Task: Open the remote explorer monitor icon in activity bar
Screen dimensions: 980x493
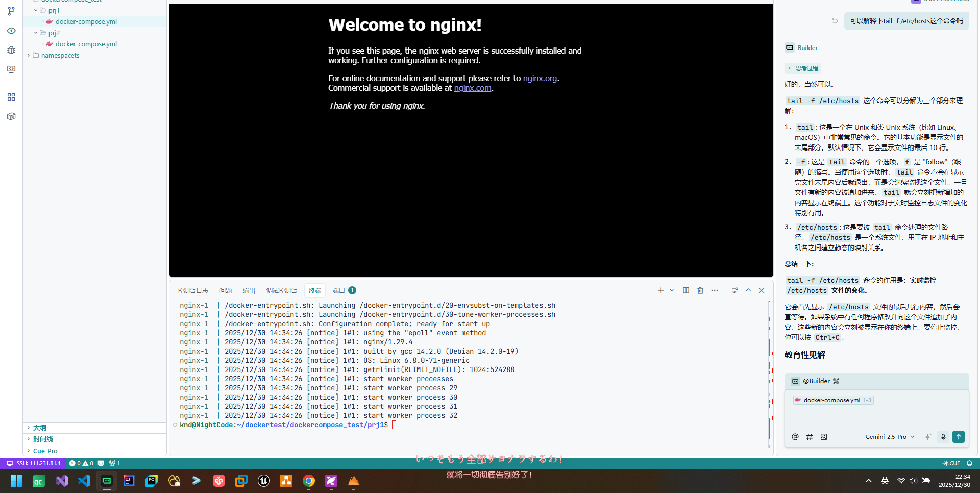Action: pos(11,69)
